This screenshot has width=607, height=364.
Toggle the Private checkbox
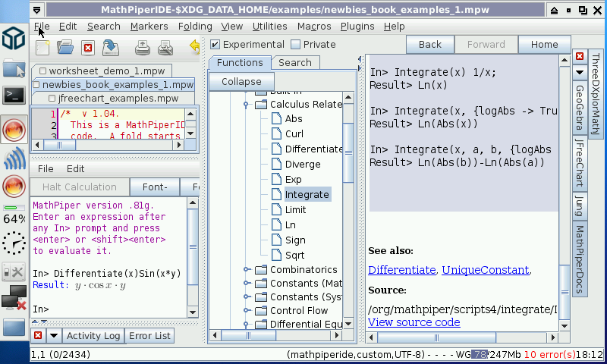click(x=295, y=45)
